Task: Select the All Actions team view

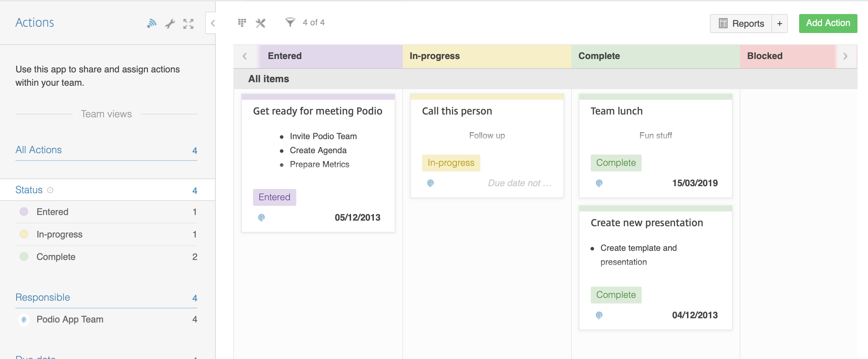Action: tap(39, 150)
